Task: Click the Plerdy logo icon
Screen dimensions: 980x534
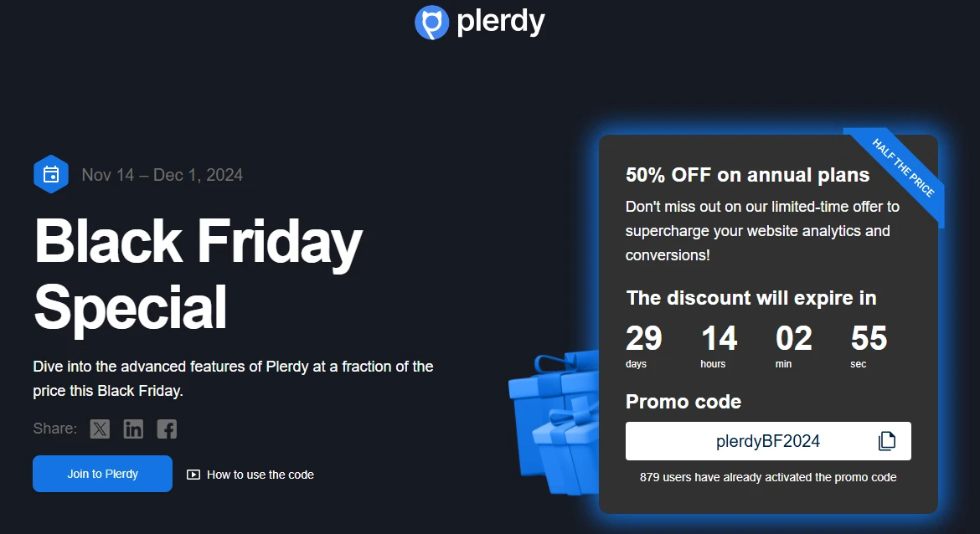Action: pyautogui.click(x=432, y=23)
